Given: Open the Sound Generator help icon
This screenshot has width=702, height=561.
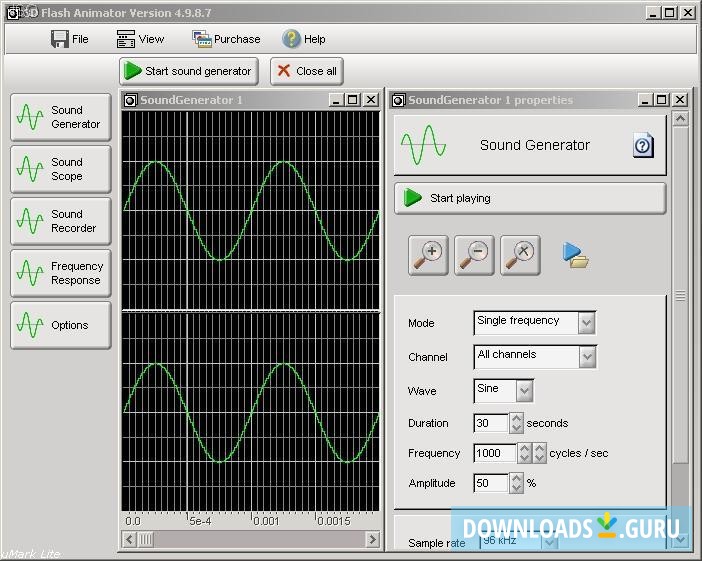Looking at the screenshot, I should (643, 146).
